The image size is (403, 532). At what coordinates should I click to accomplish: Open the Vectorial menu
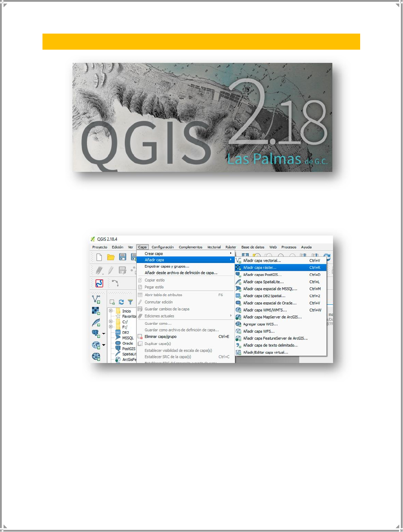pos(214,247)
